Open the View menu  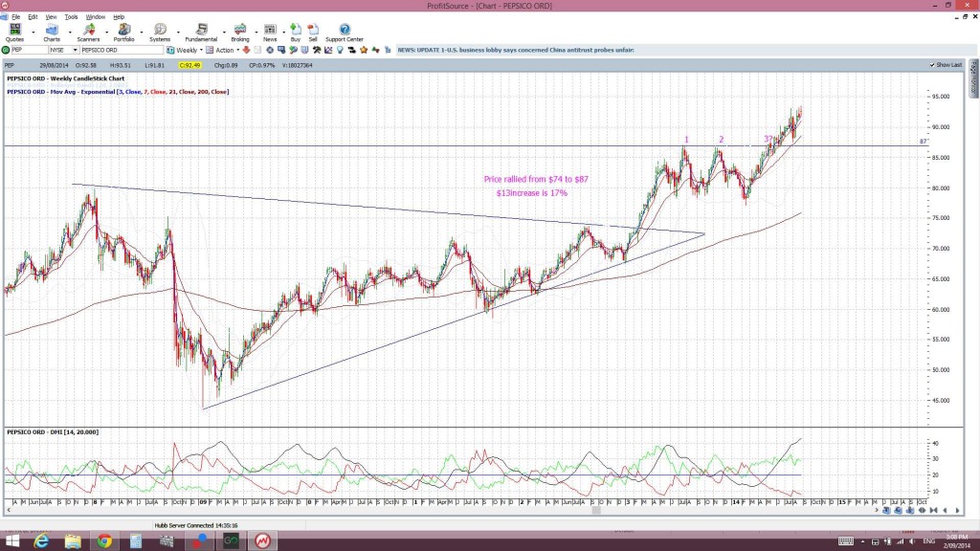pyautogui.click(x=52, y=17)
